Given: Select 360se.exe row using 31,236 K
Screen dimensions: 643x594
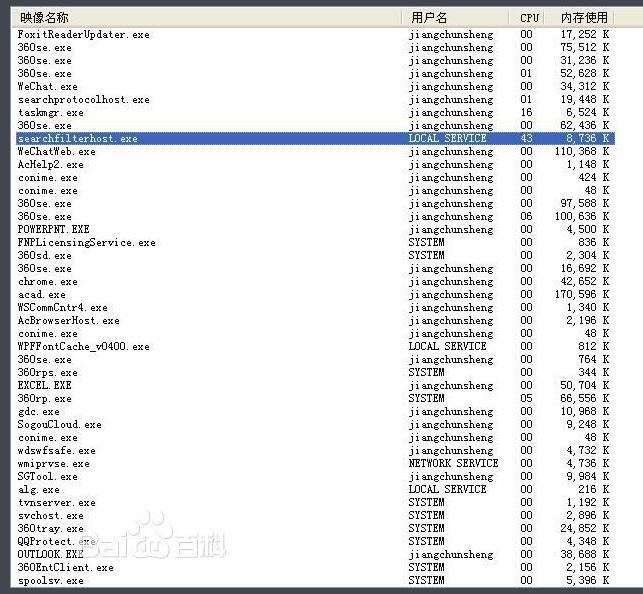Looking at the screenshot, I should [315, 61].
